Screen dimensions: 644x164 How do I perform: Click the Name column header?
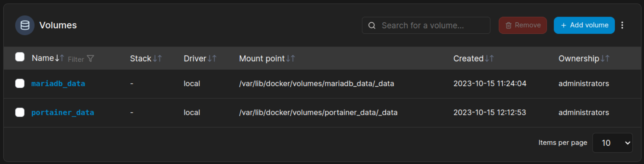point(43,58)
